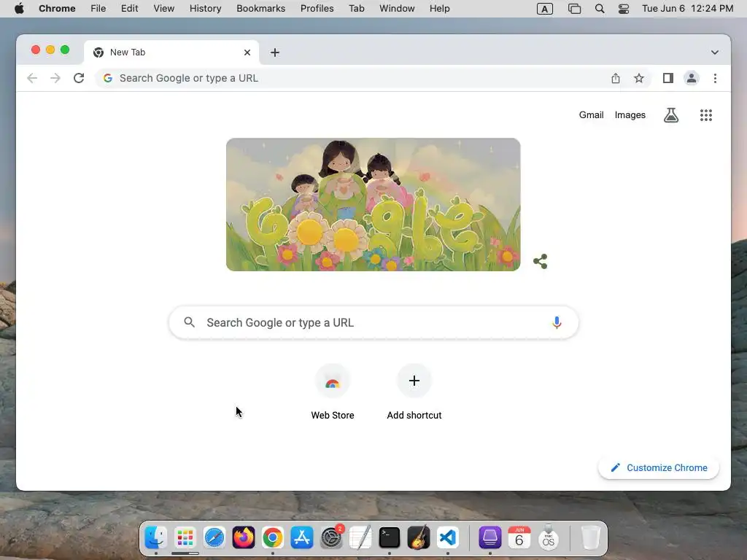The height and width of the screenshot is (560, 747).
Task: Bookmark this tab with the star icon
Action: pyautogui.click(x=639, y=78)
